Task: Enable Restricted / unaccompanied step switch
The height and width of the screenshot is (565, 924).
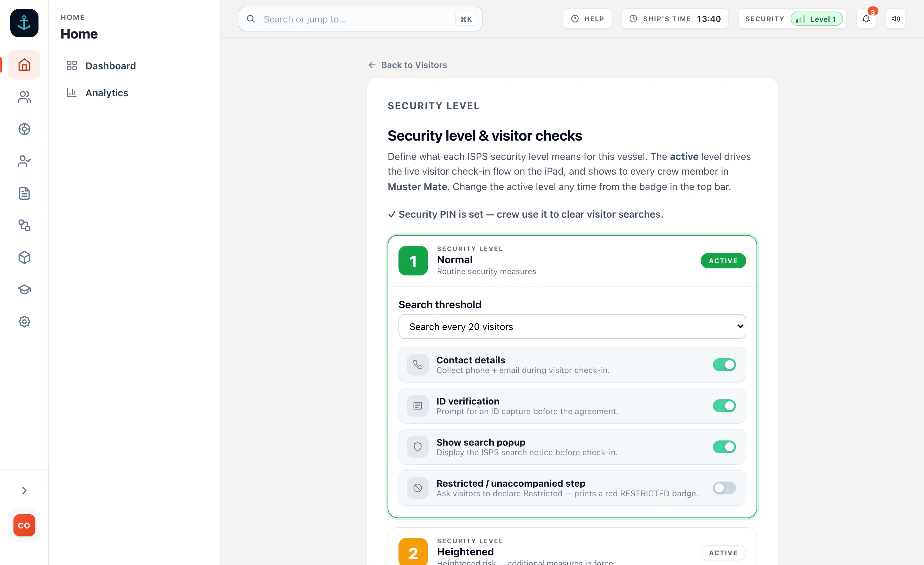Action: pyautogui.click(x=724, y=488)
